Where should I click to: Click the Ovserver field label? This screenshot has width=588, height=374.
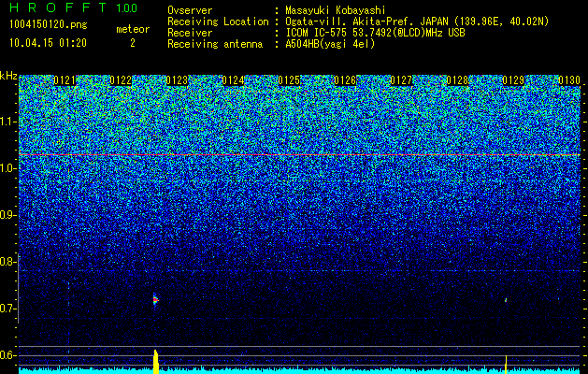click(x=190, y=10)
